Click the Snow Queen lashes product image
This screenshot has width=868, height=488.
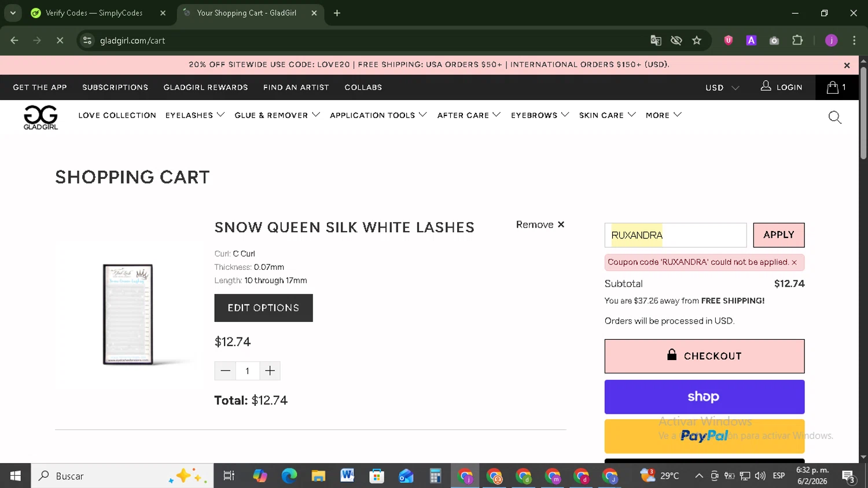[x=128, y=314]
